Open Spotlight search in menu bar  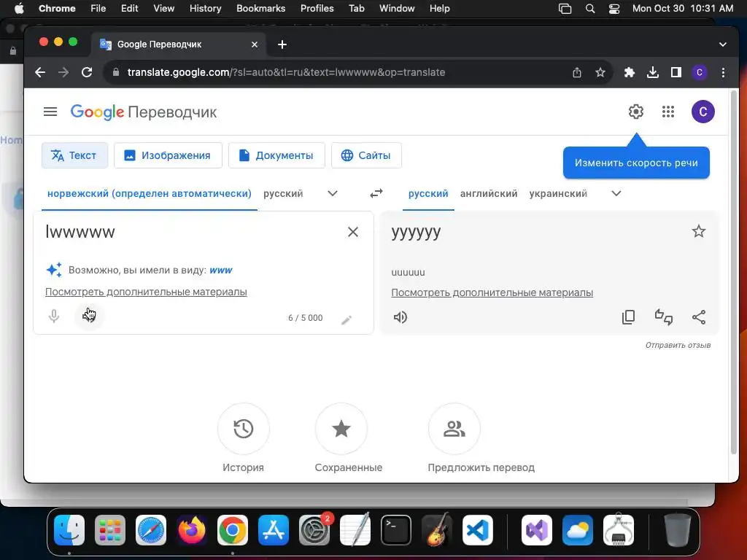[589, 9]
